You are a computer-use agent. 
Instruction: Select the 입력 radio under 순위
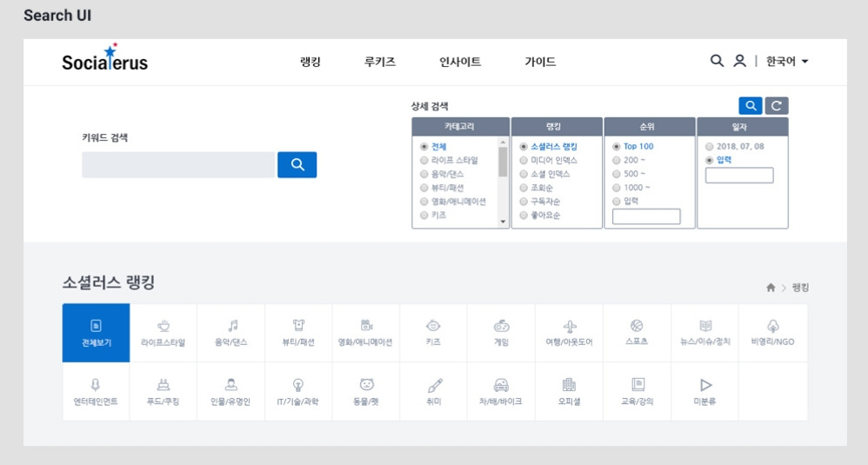point(616,202)
